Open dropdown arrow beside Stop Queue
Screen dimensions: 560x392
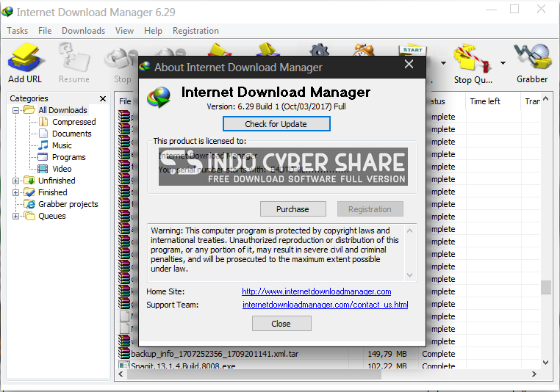pos(503,63)
